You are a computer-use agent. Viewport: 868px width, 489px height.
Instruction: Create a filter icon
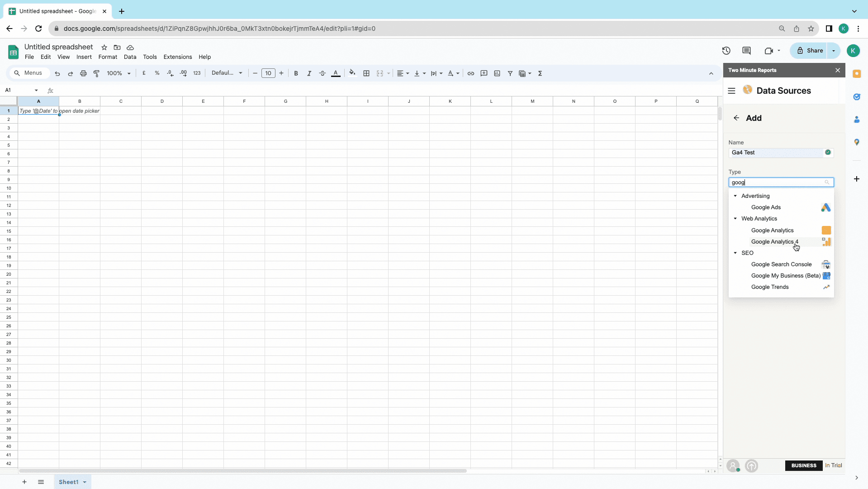(x=510, y=73)
